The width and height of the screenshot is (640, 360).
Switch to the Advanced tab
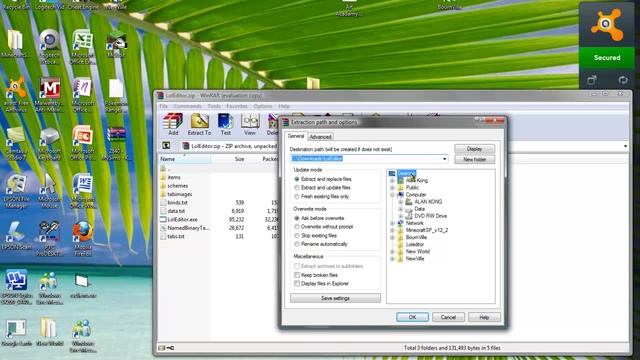point(320,137)
